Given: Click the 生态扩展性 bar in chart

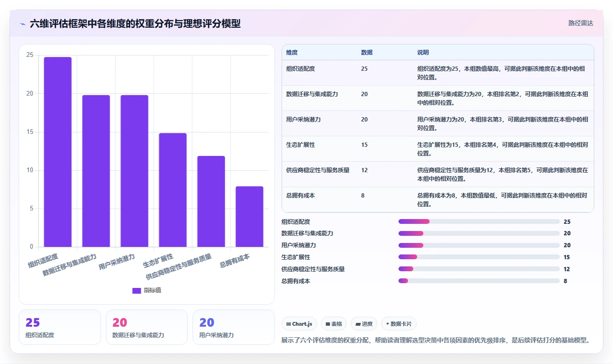Looking at the screenshot, I should pos(173,190).
